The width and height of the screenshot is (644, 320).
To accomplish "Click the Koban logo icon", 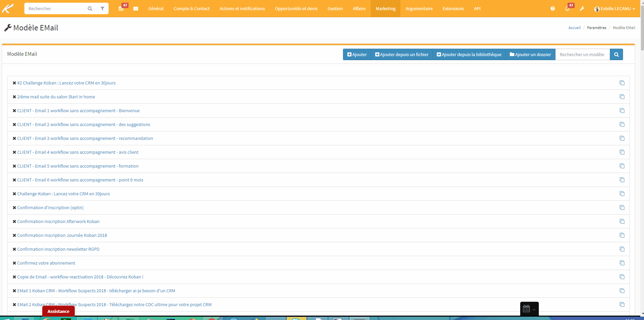I will tap(8, 8).
